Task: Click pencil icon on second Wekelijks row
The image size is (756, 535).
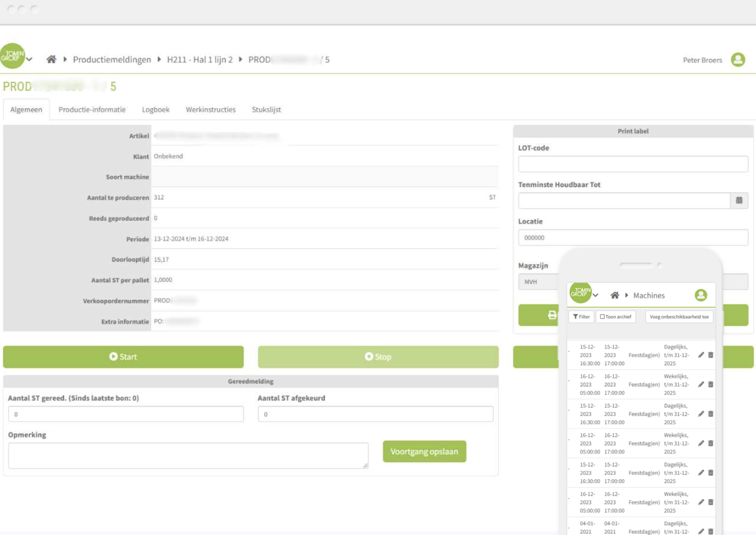Action: point(701,443)
